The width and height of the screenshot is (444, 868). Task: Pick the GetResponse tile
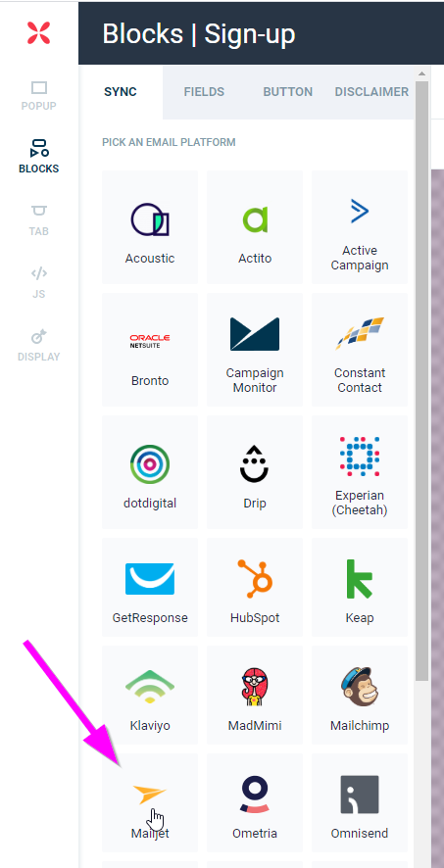tap(150, 588)
